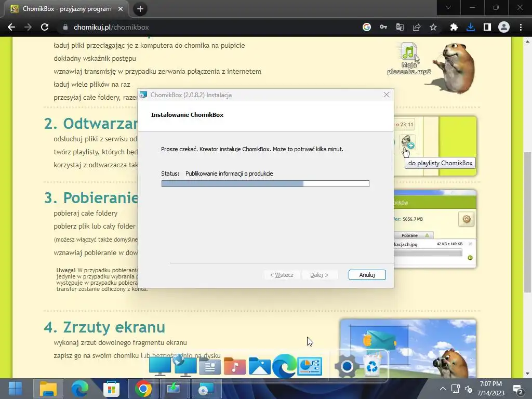Click the Google icon in address bar

pos(366,27)
